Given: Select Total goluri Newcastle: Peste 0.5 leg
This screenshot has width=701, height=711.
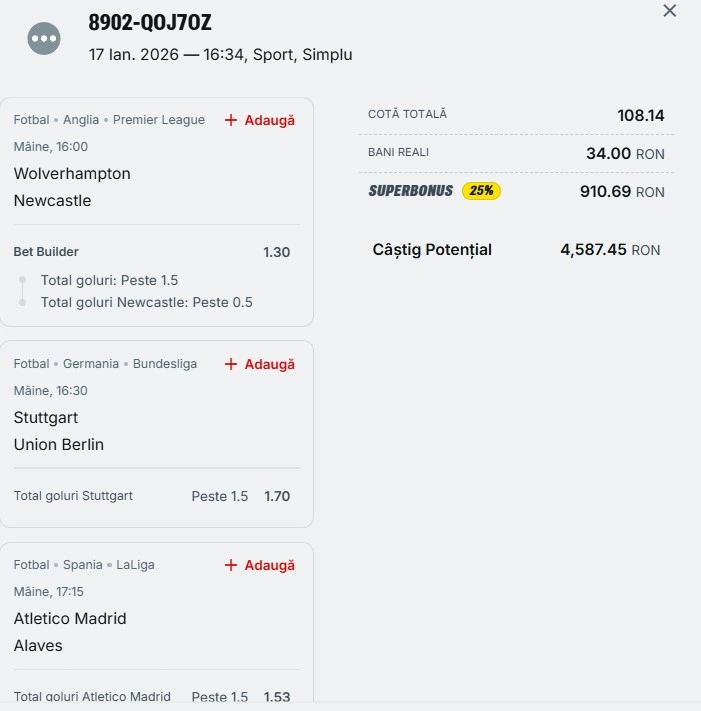Looking at the screenshot, I should pos(146,302).
